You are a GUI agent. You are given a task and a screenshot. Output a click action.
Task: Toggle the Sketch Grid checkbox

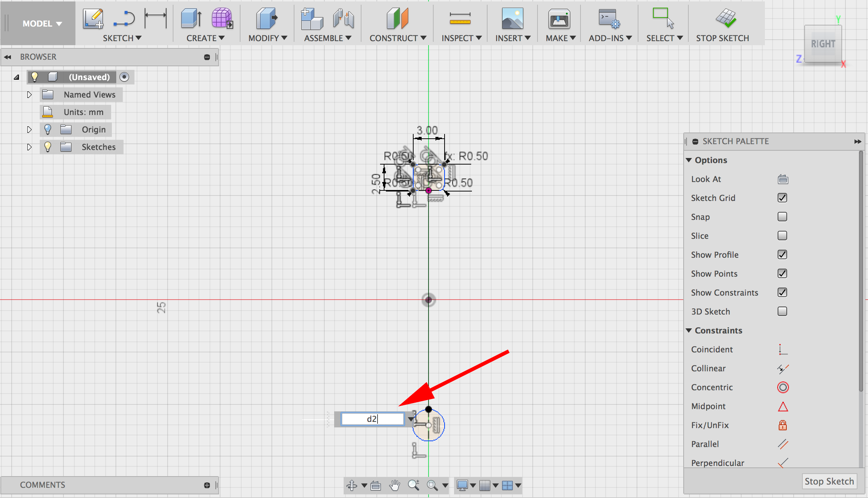tap(782, 198)
